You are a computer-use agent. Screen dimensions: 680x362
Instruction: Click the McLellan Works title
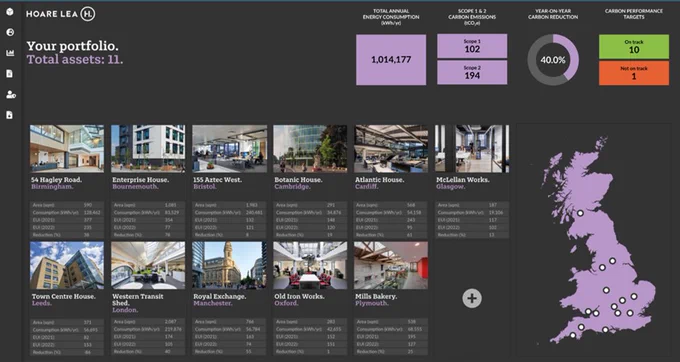click(464, 179)
